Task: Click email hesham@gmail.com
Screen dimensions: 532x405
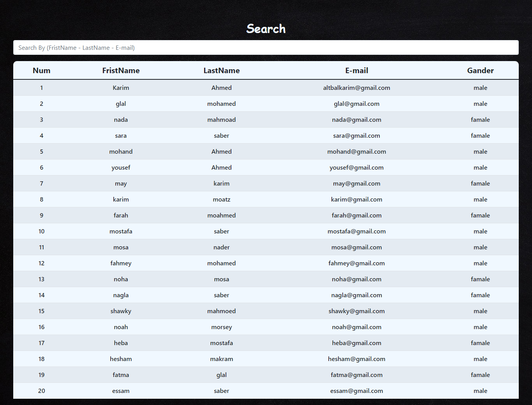Action: click(357, 359)
